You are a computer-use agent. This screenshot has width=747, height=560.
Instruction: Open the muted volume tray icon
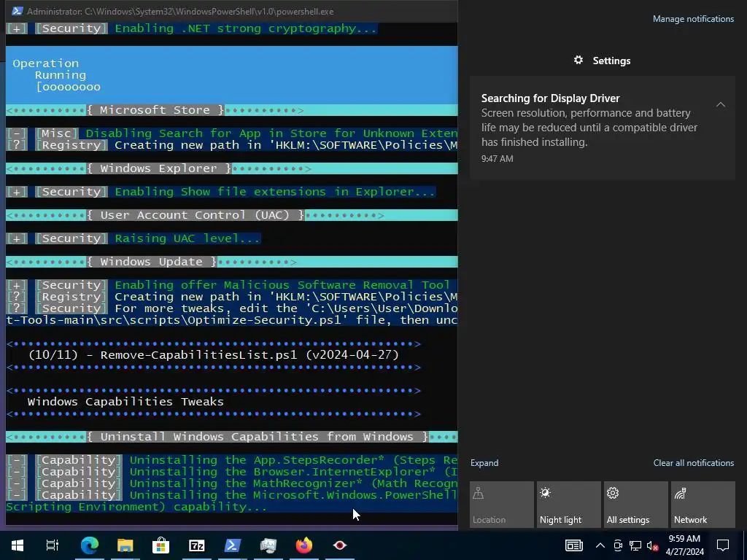click(x=653, y=545)
